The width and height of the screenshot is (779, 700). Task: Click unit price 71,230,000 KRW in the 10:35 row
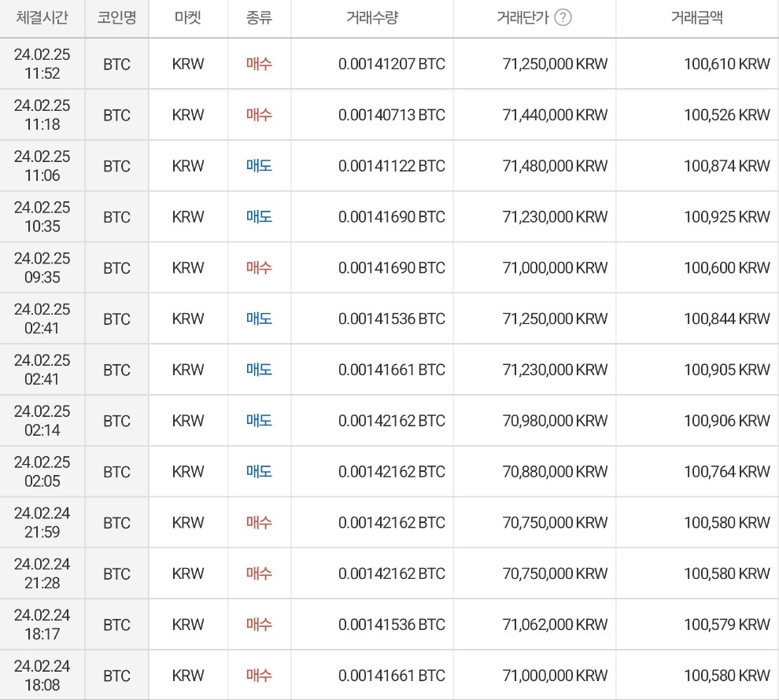(x=555, y=217)
